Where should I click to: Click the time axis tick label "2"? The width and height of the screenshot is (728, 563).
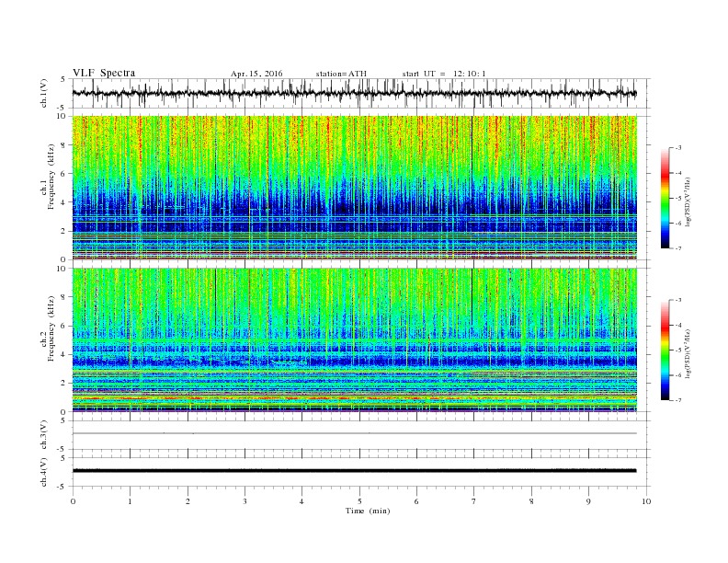[x=188, y=501]
